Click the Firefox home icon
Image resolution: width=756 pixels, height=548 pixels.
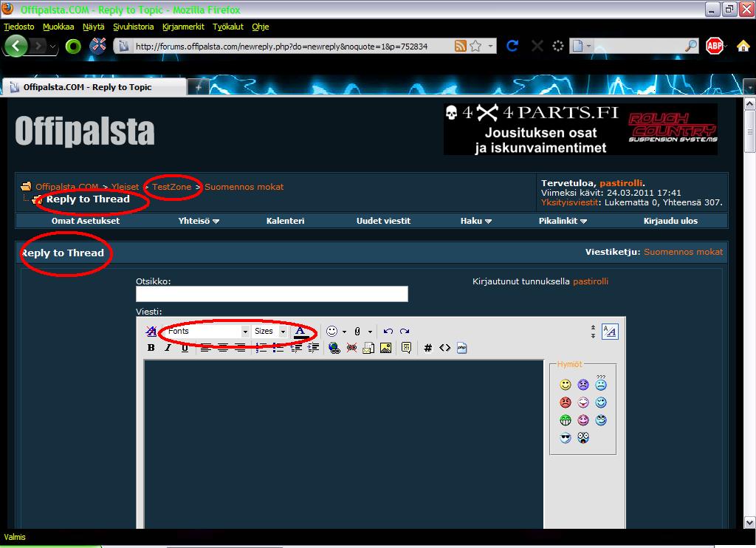pos(743,46)
